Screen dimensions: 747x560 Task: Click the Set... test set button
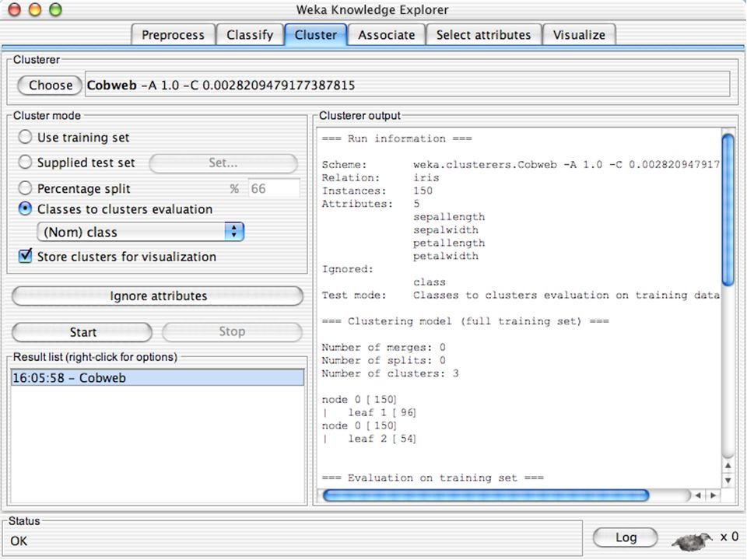(x=223, y=163)
